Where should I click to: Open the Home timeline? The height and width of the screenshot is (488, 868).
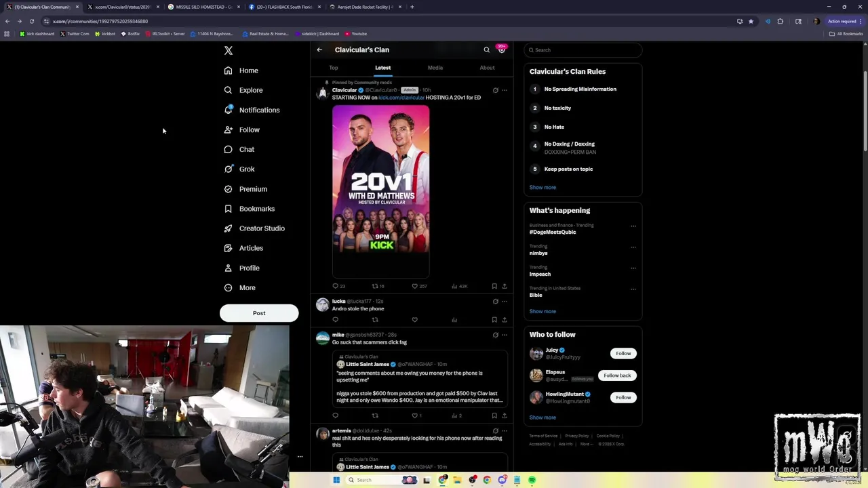click(241, 70)
